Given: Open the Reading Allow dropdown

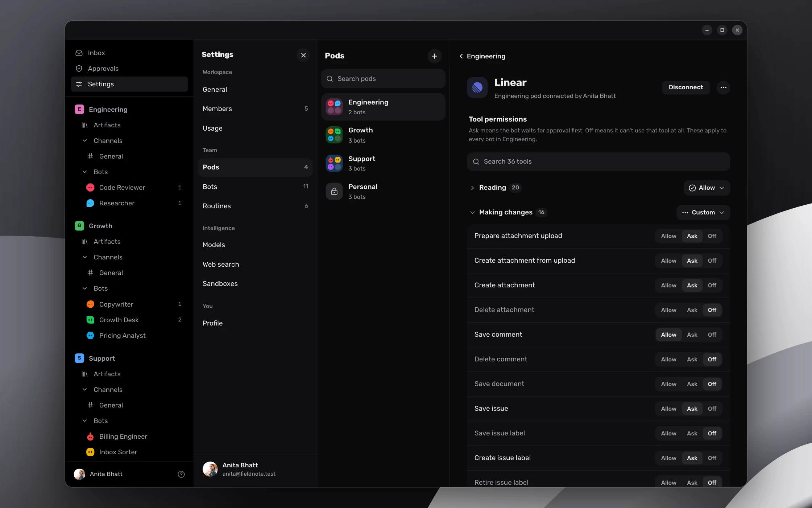Looking at the screenshot, I should pos(707,188).
